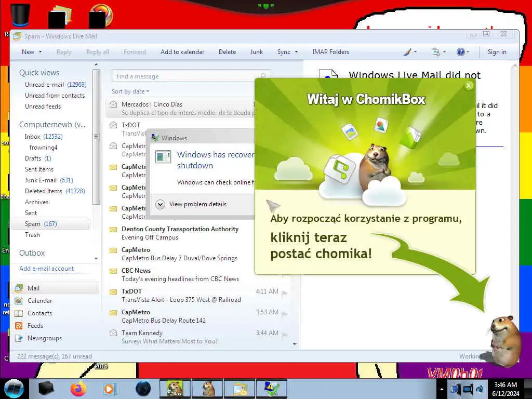Open IMAP Folders

click(330, 52)
